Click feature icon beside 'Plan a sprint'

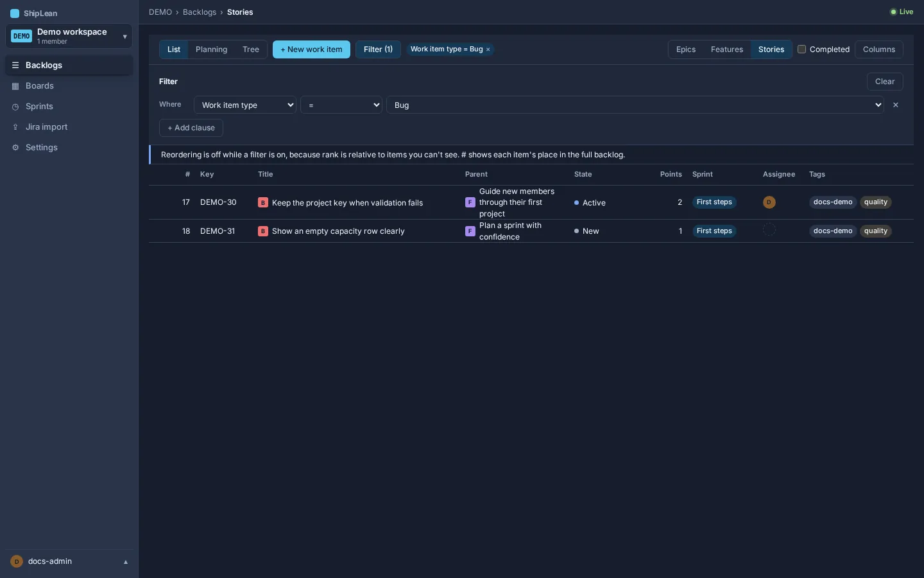click(470, 231)
